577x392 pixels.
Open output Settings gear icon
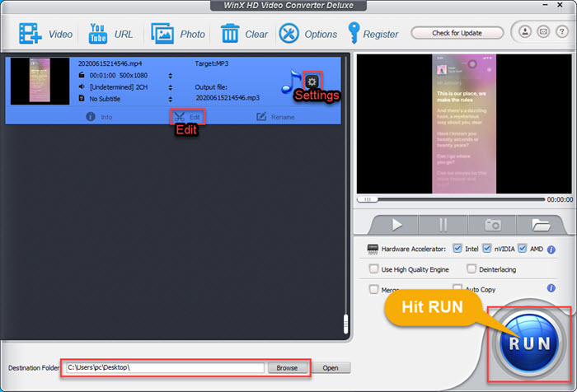[x=312, y=82]
